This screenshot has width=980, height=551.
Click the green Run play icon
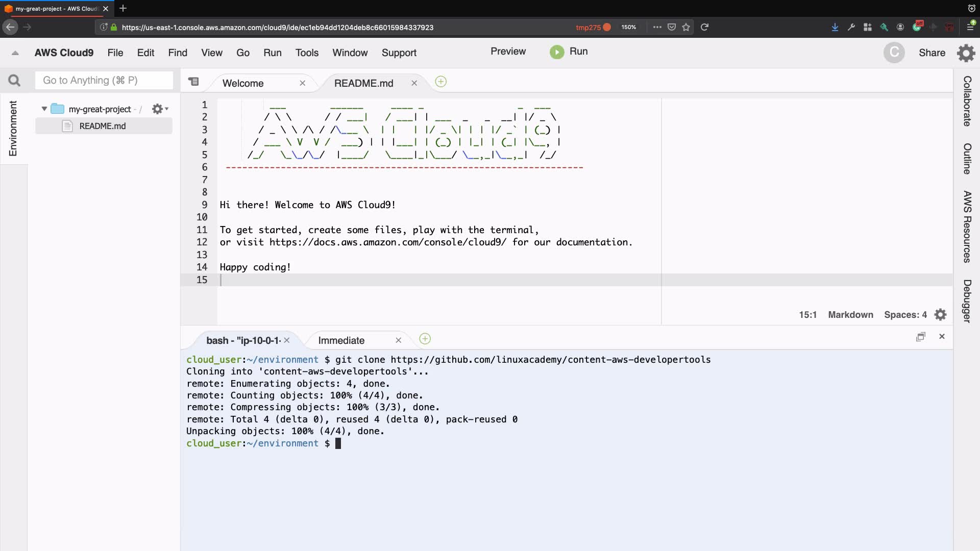[556, 52]
